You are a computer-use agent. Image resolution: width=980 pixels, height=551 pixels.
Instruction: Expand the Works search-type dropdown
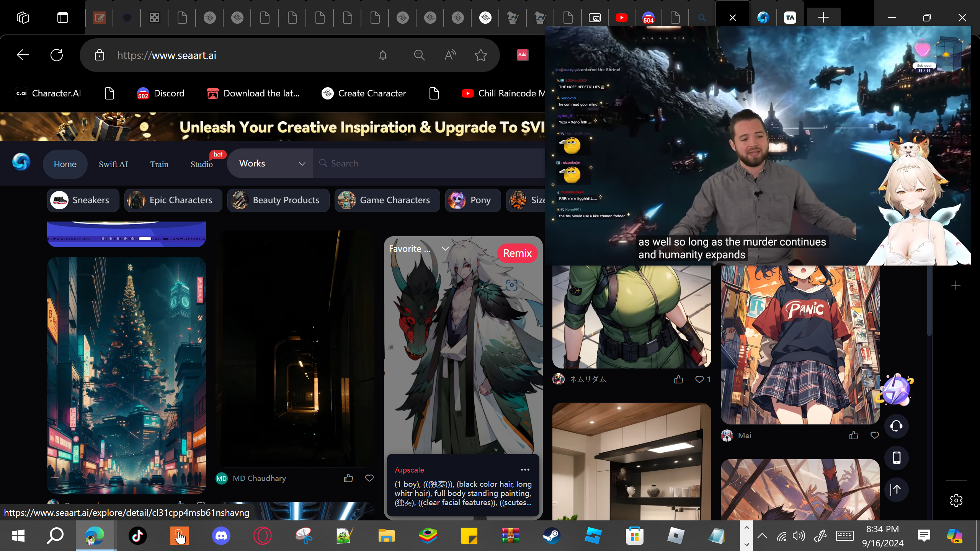click(x=270, y=163)
